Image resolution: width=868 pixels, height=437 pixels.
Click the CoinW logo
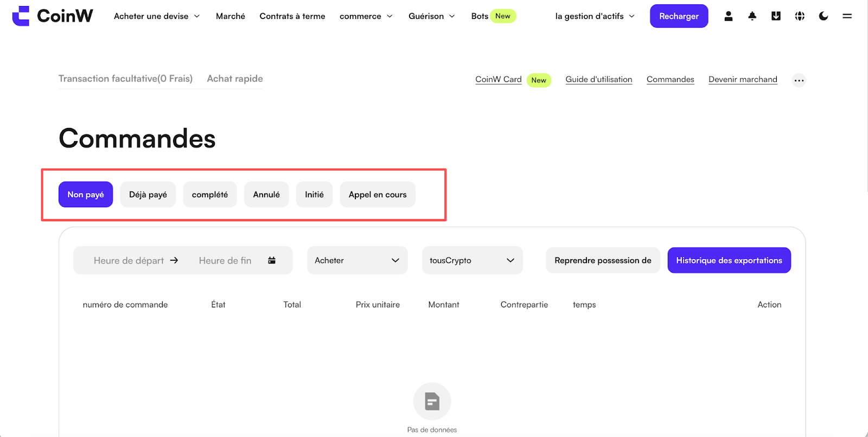[53, 16]
